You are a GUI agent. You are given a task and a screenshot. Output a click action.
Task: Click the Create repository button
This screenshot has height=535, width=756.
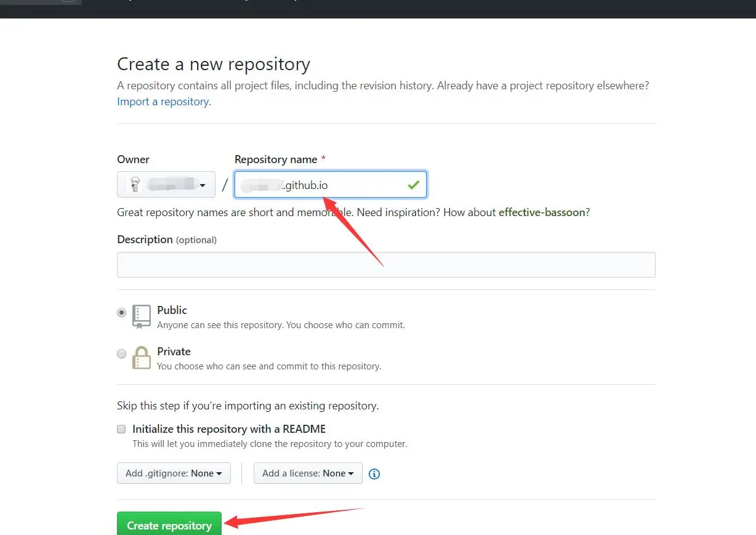tap(169, 525)
